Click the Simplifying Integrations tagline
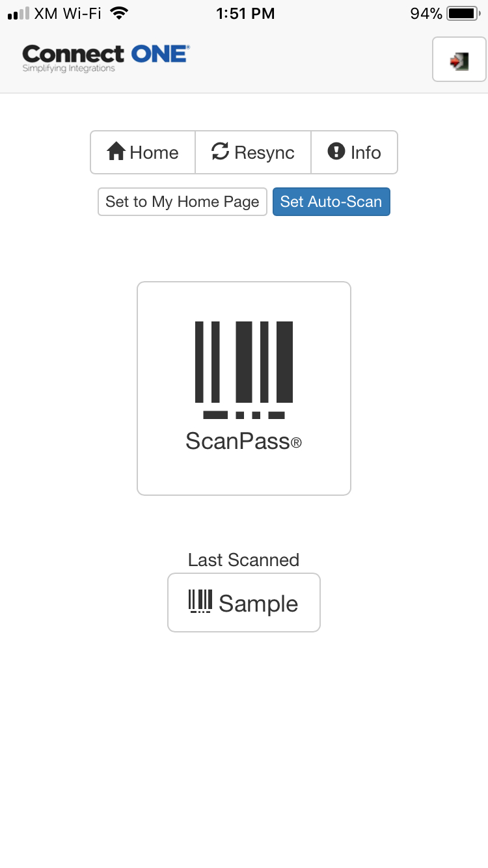Screen dimensions: 488x868 [69, 68]
